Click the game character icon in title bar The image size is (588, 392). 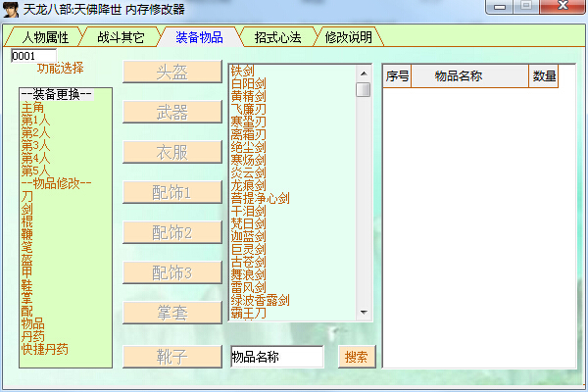coord(11,10)
